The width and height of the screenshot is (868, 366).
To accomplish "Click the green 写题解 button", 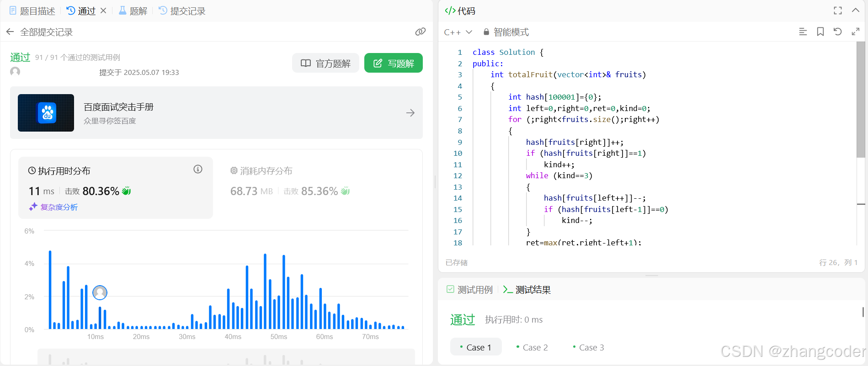I will click(x=394, y=63).
